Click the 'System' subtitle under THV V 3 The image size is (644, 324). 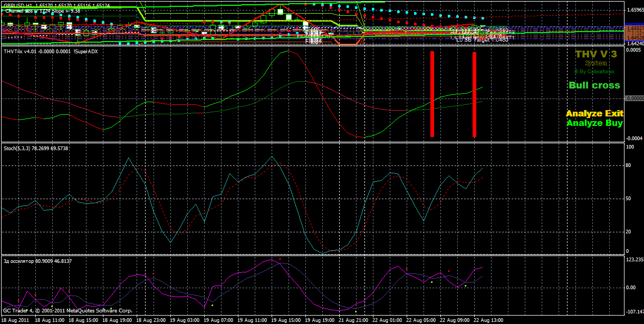point(596,63)
